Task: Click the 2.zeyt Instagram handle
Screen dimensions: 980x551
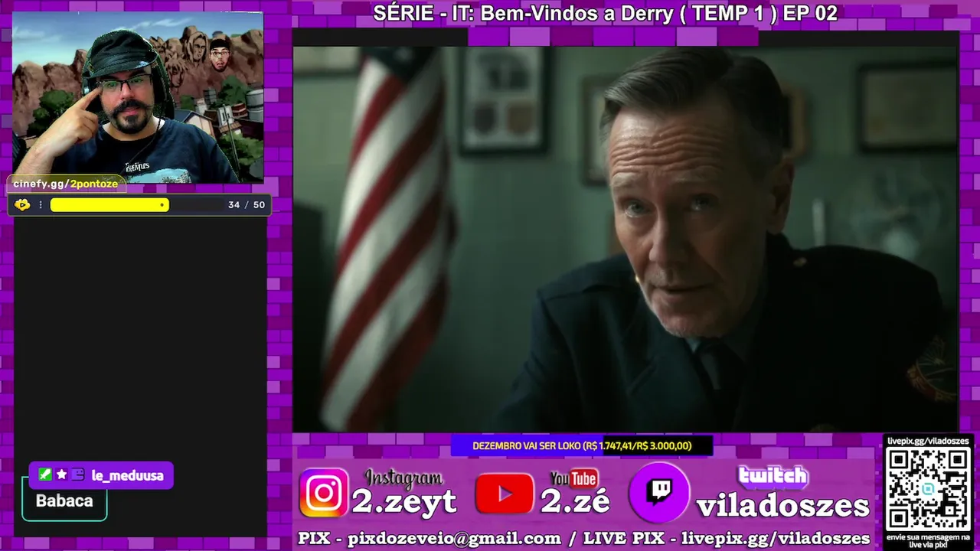Action: pos(403,501)
